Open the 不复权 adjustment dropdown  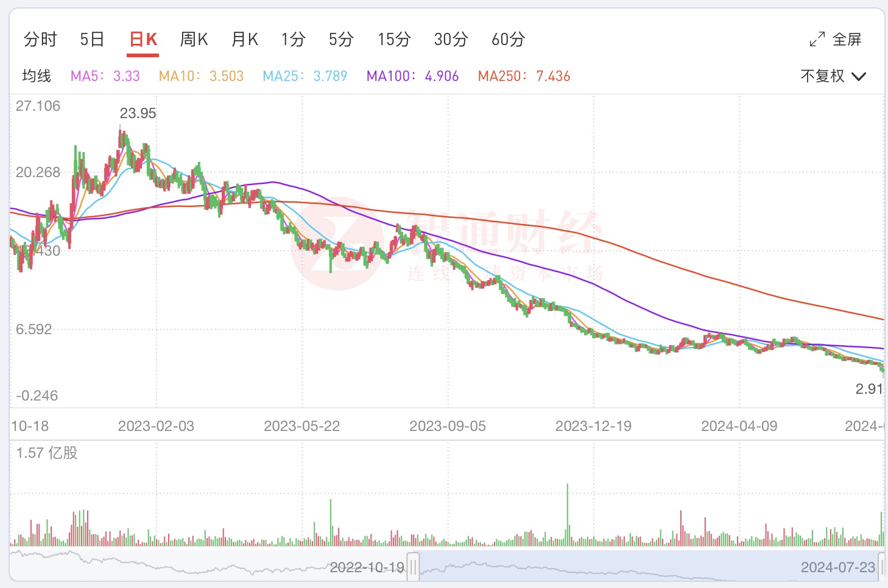click(x=833, y=76)
